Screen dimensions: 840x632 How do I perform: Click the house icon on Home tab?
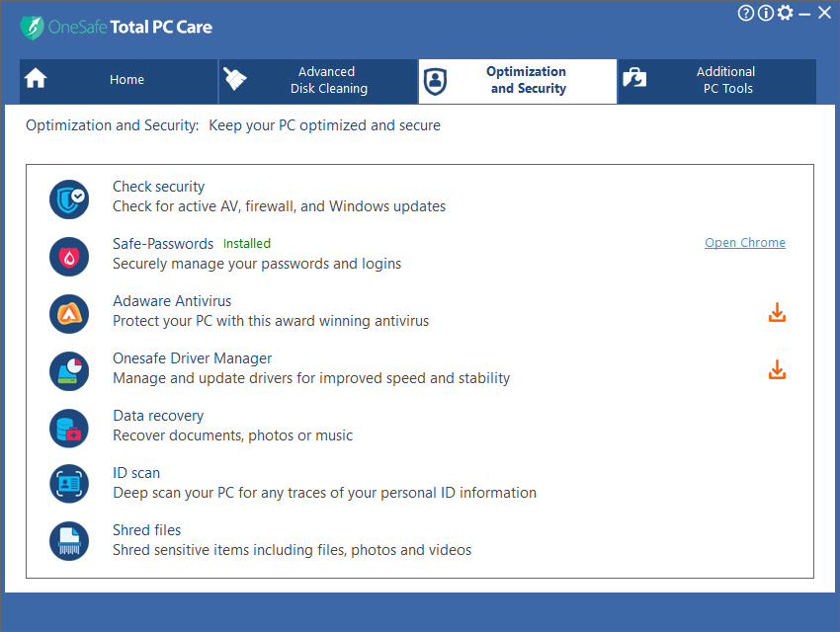(x=36, y=78)
